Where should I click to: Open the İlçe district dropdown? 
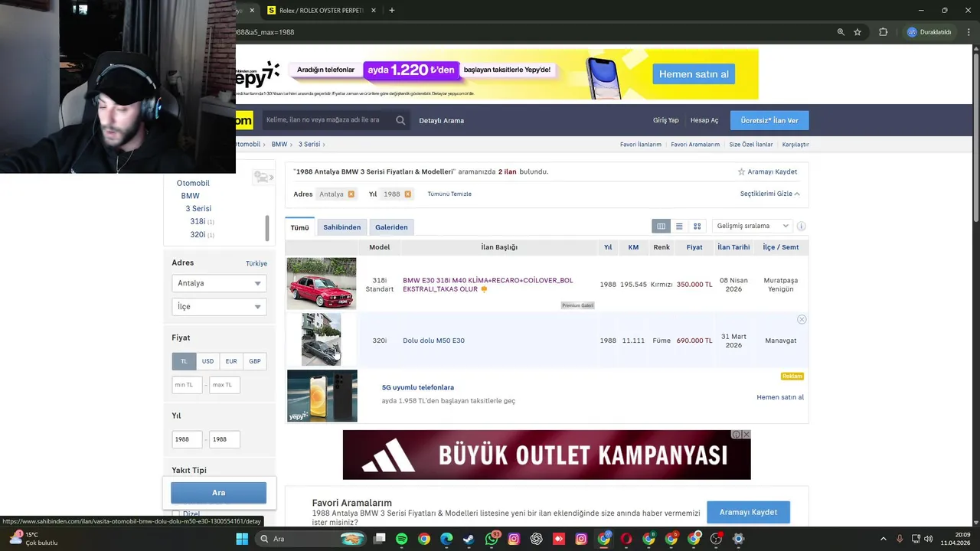219,307
